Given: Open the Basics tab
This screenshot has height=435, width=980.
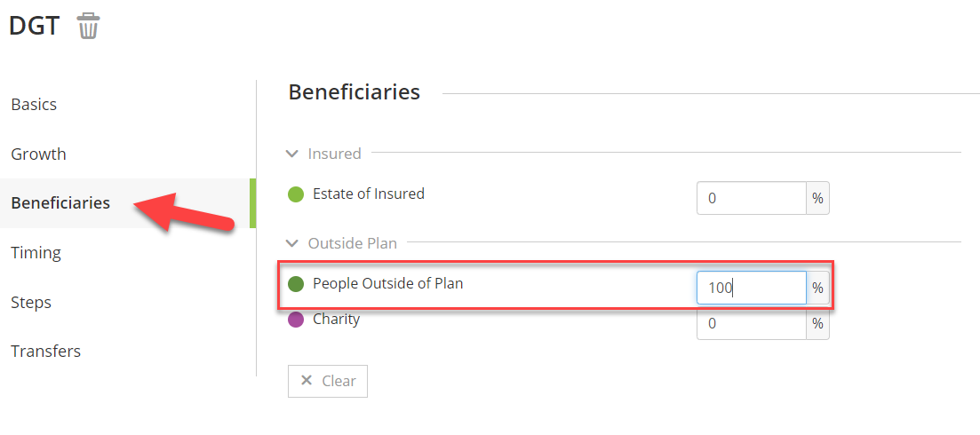Looking at the screenshot, I should coord(34,105).
